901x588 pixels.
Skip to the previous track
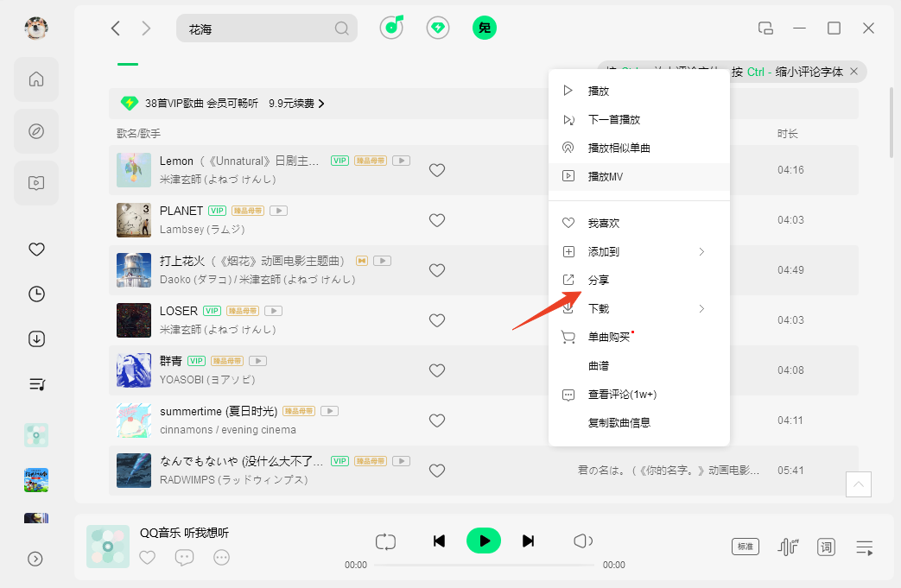click(439, 541)
